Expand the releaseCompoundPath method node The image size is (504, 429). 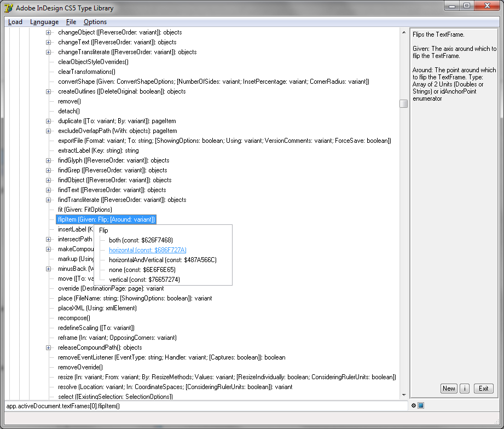point(48,347)
